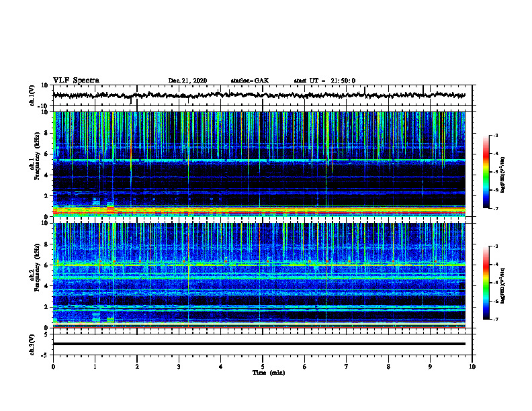Click the date text "Dec. 21, 2020"
Viewport: 532px width, 411px height.
pyautogui.click(x=187, y=81)
